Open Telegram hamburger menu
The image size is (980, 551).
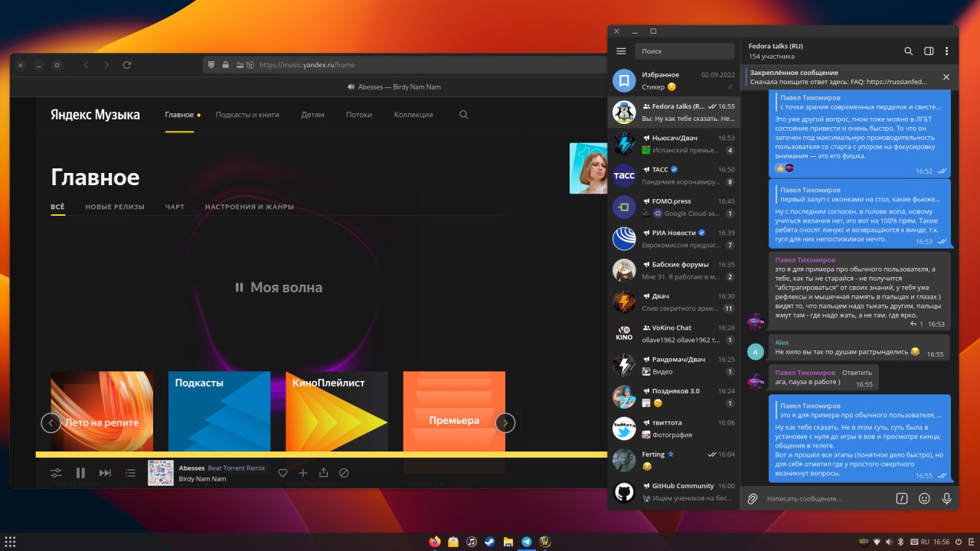(621, 51)
